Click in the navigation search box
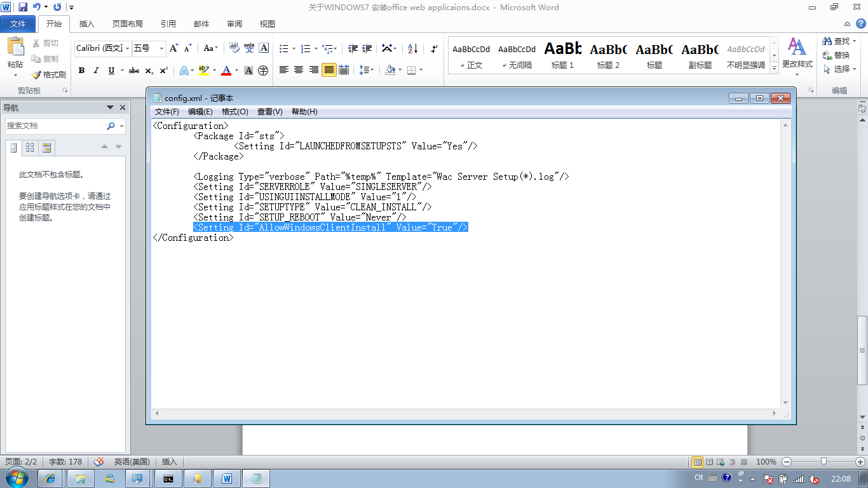 (56, 126)
